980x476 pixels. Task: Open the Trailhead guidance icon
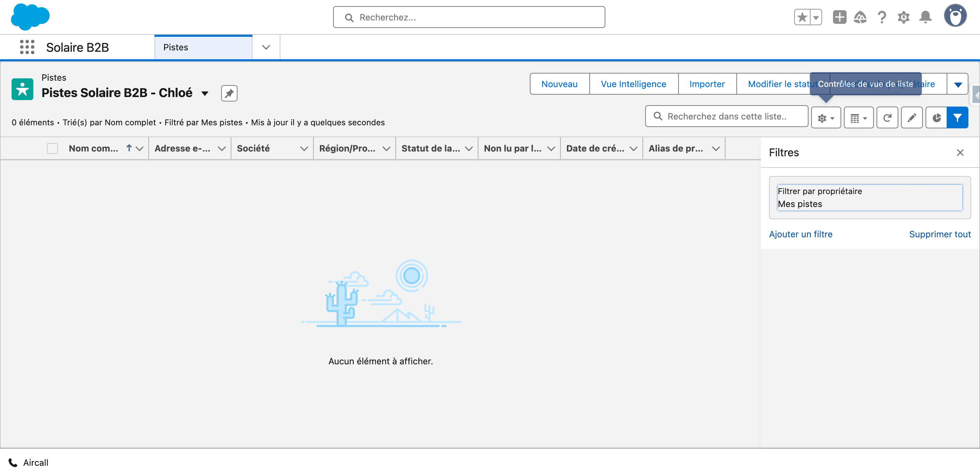[x=860, y=17]
